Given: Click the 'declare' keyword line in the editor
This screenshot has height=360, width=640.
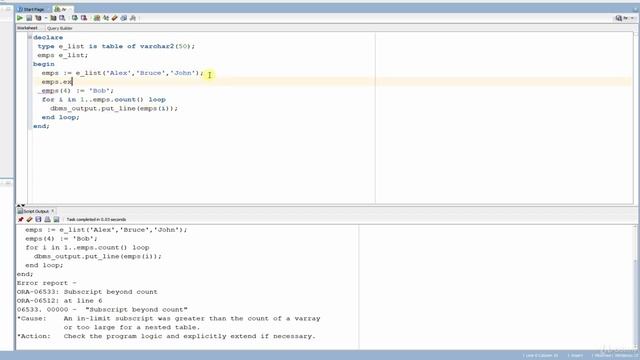Looking at the screenshot, I should 48,38.
